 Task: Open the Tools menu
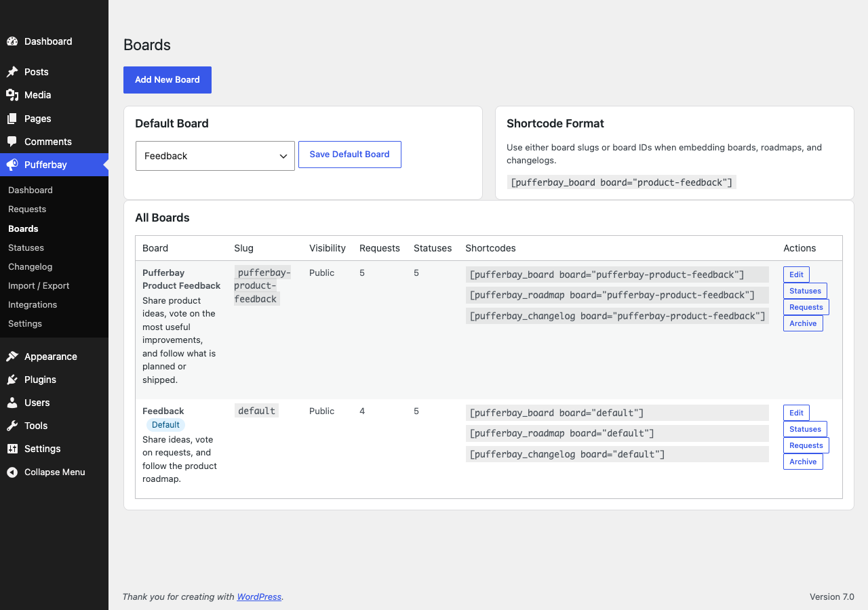(54, 426)
